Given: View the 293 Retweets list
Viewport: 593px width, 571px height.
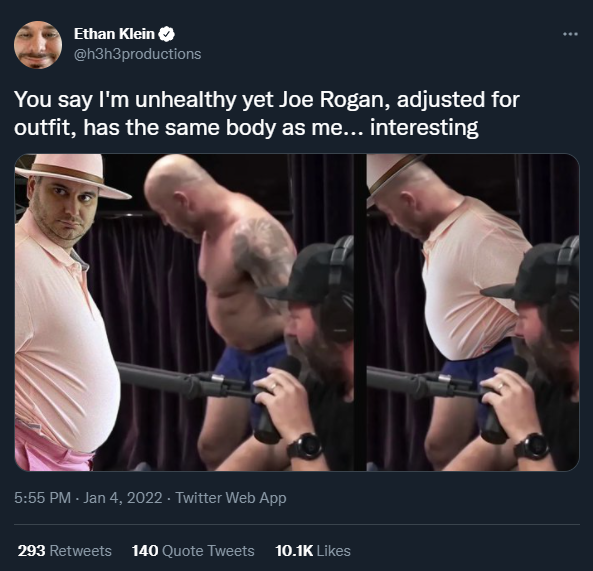Looking at the screenshot, I should 65,551.
